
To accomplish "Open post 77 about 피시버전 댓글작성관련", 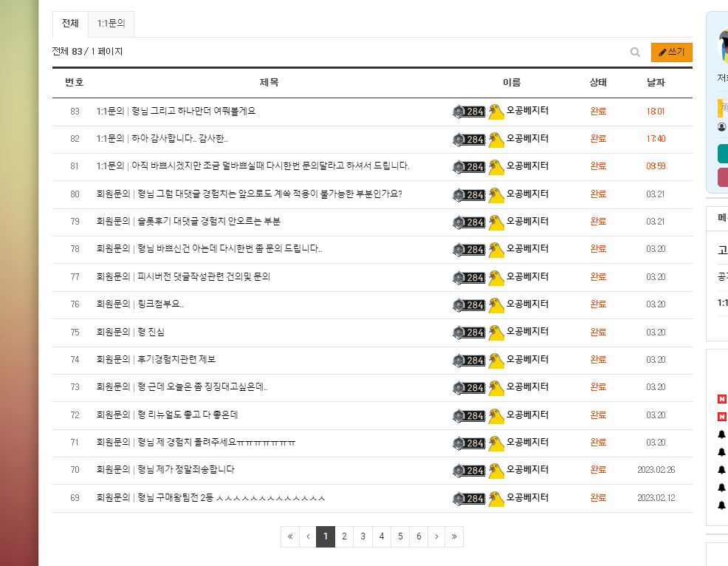I will [183, 277].
